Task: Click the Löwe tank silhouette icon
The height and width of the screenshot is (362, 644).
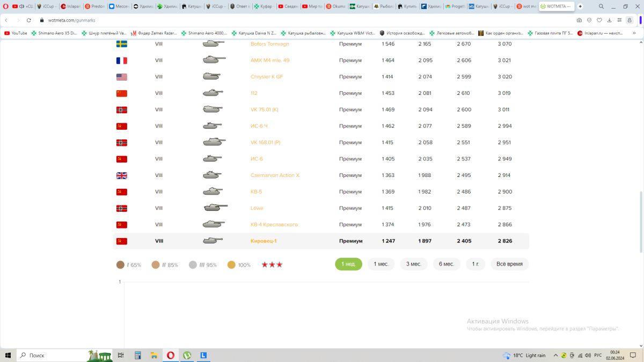Action: 215,208
